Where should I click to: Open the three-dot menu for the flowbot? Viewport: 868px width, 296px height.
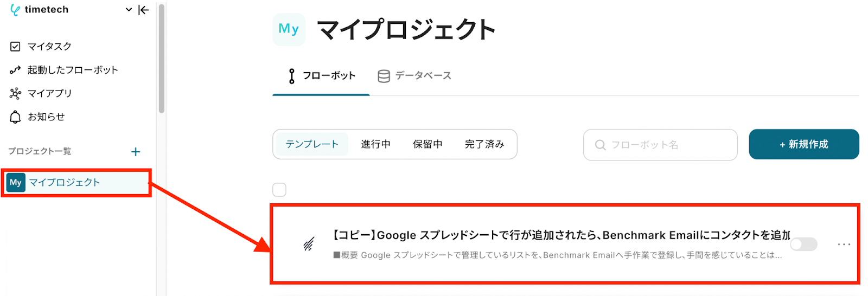pos(844,244)
